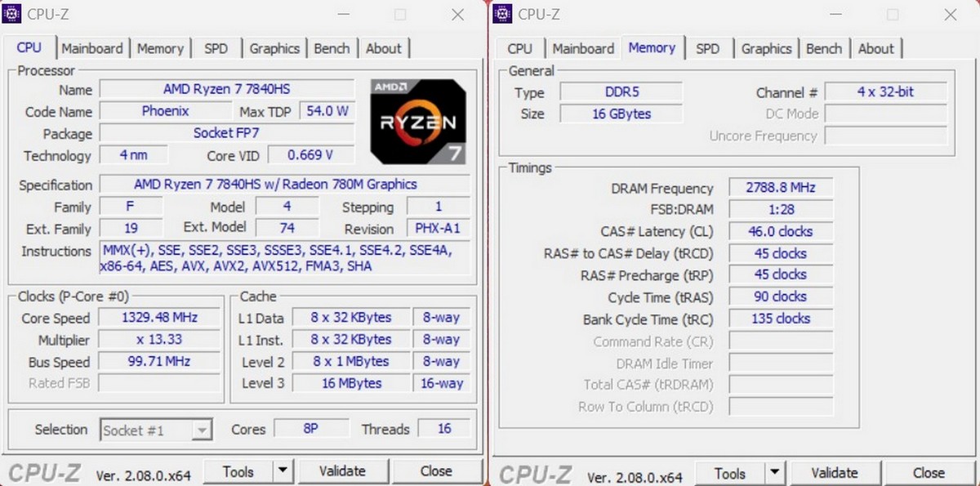The height and width of the screenshot is (486, 980).
Task: Close left CPU-Z window via title bar X
Action: tap(458, 14)
